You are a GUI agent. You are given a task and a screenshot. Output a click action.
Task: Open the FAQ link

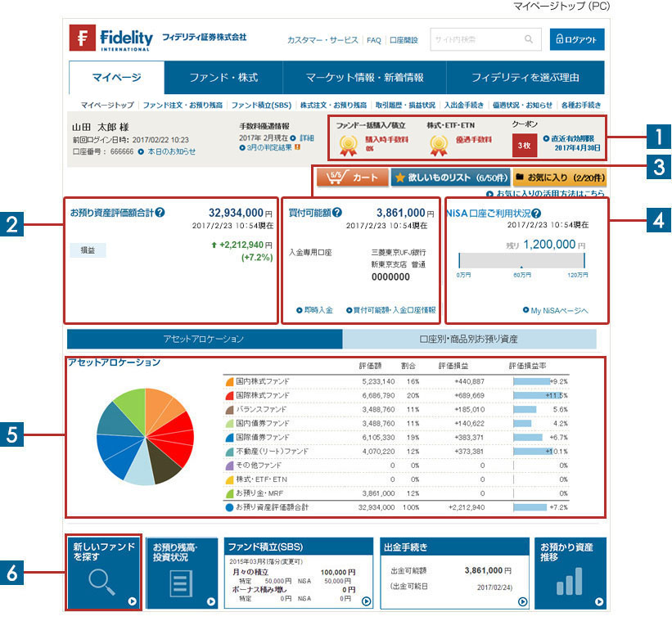pos(374,40)
